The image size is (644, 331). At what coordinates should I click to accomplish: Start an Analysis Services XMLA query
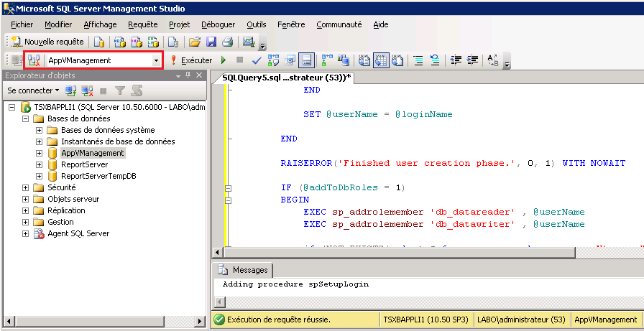153,42
